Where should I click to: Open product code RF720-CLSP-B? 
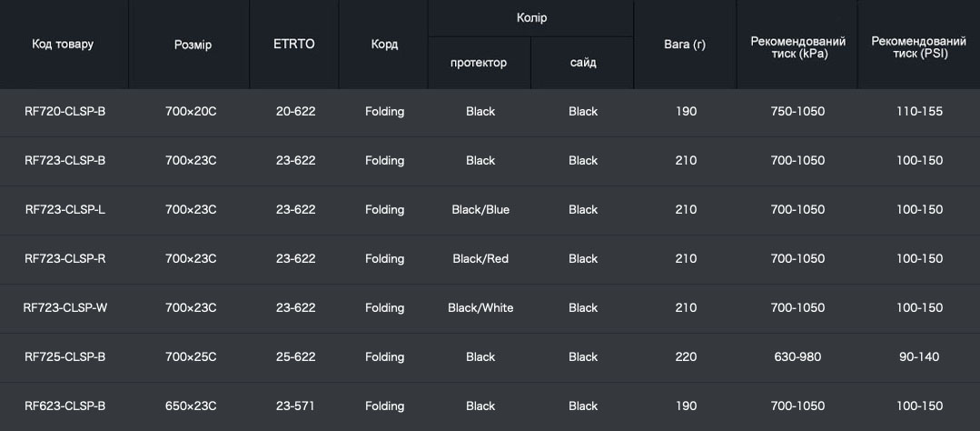[x=64, y=112]
